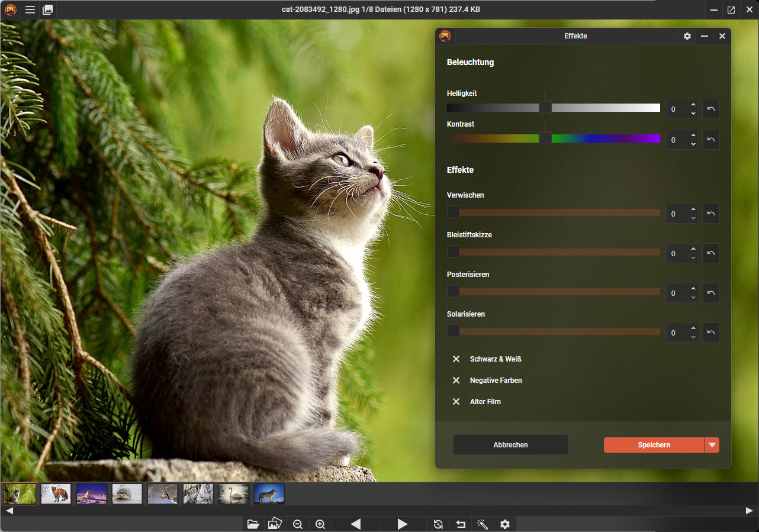This screenshot has width=759, height=532.
Task: Increase Verwischen value with up stepper arrow
Action: (x=693, y=209)
